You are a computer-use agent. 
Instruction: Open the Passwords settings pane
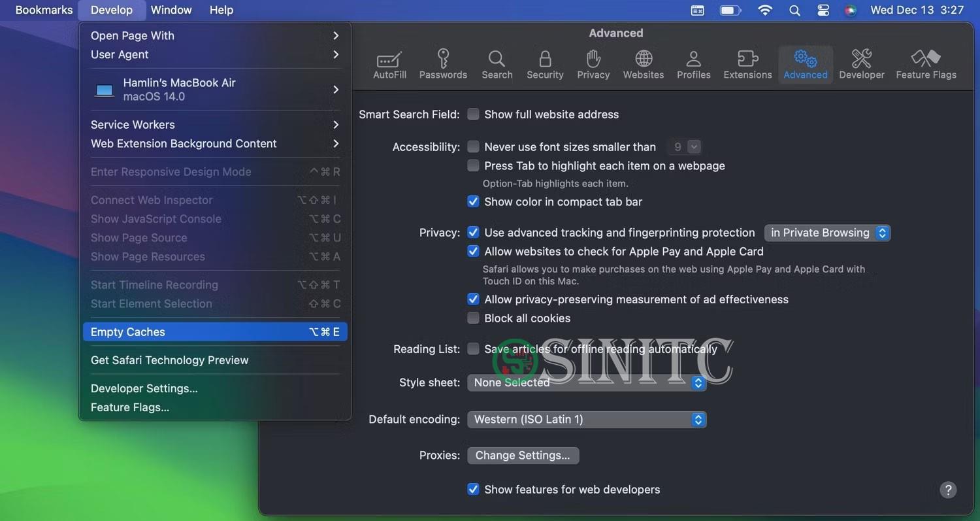click(443, 65)
